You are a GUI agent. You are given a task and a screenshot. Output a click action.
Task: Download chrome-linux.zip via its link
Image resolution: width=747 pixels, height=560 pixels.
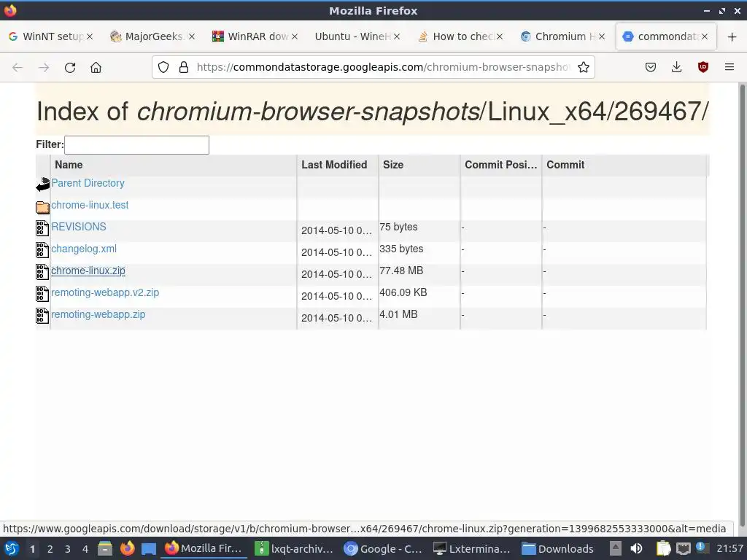[88, 271]
